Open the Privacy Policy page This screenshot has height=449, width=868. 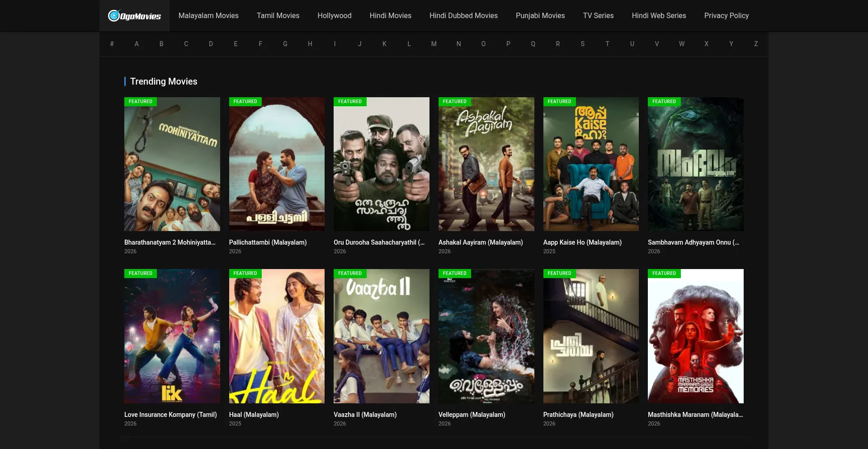(x=726, y=15)
